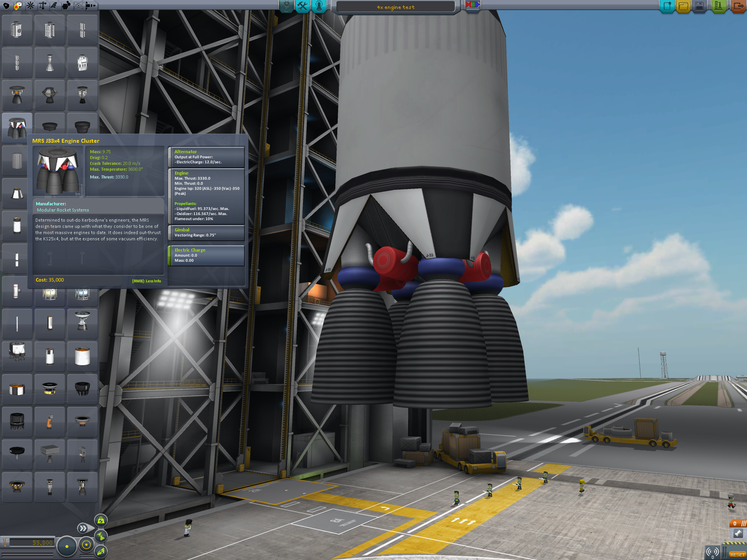Choose the flat black plate engine with spike
The width and height of the screenshot is (747, 560).
tap(17, 454)
